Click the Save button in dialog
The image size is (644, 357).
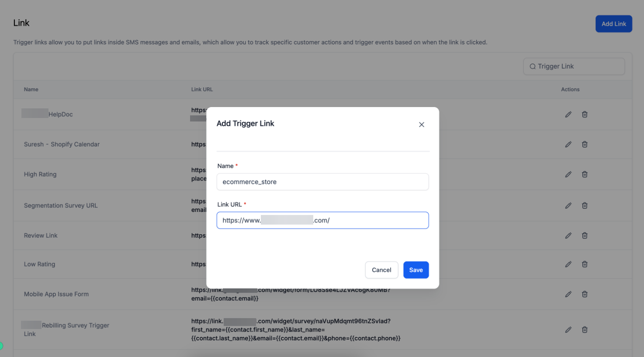(x=416, y=270)
